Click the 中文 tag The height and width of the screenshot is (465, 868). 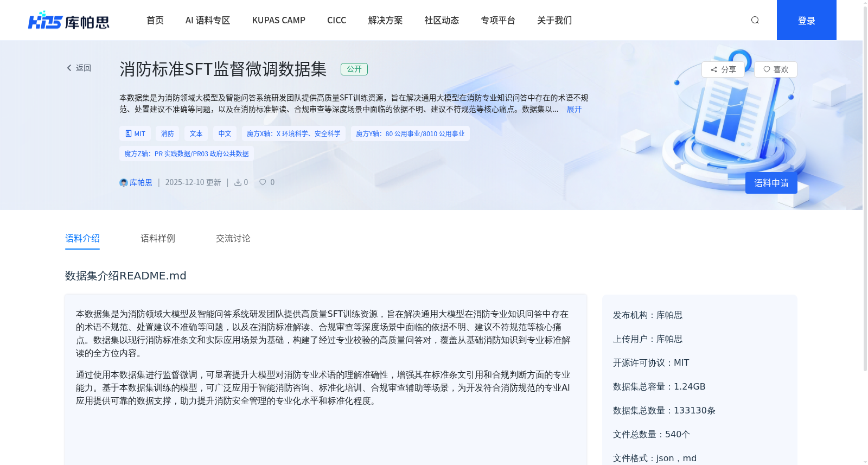tap(225, 133)
